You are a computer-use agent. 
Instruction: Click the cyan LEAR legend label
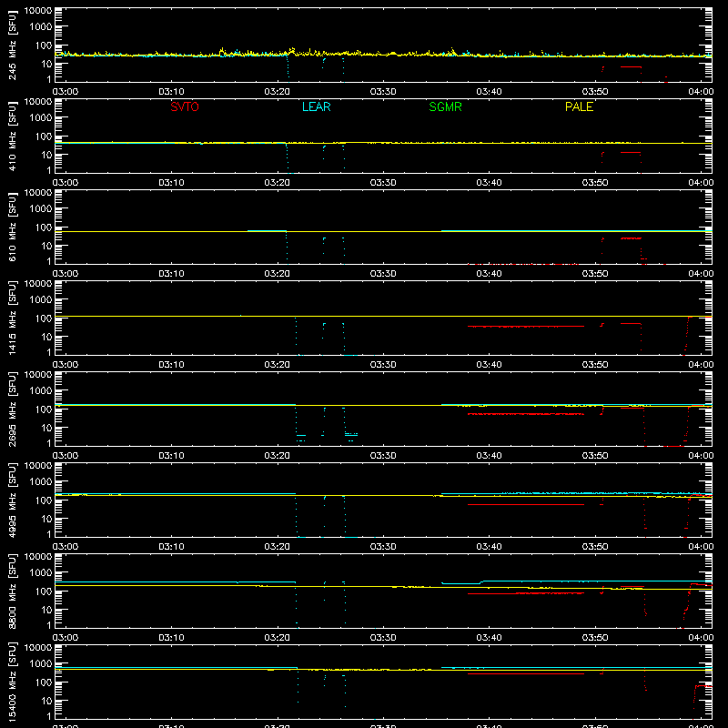(316, 106)
